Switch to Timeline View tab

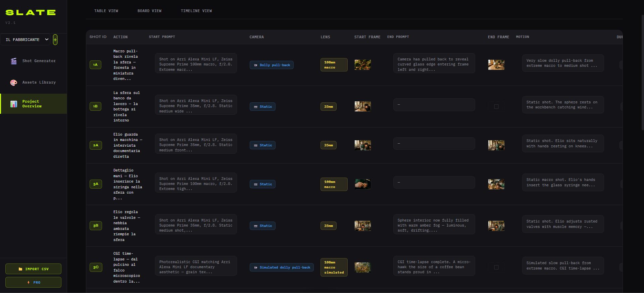196,11
